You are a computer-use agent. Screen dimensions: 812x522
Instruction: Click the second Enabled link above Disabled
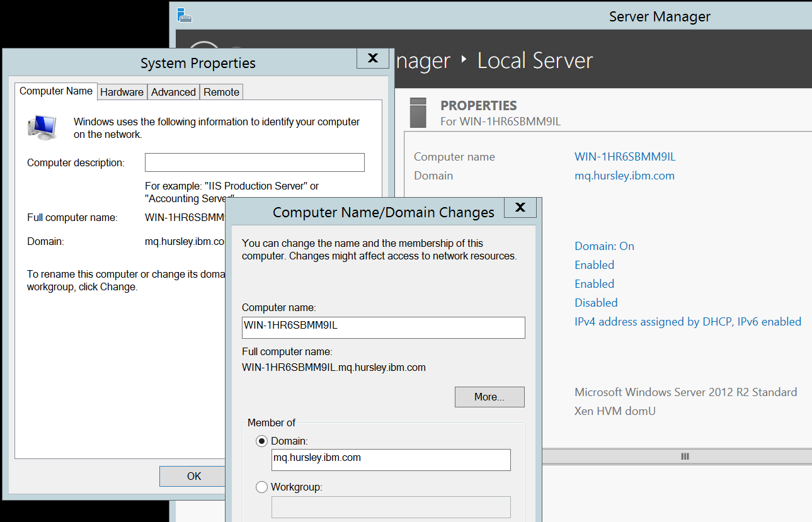click(594, 284)
